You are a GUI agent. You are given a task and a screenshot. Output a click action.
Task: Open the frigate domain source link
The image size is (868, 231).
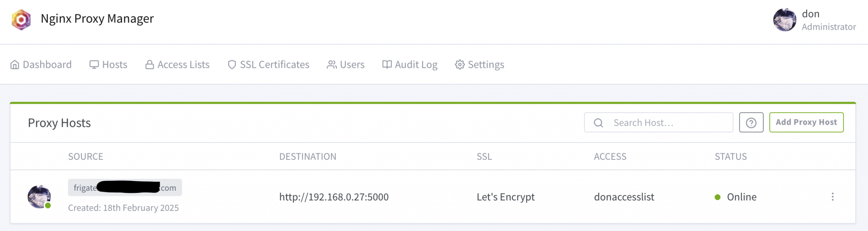click(125, 188)
